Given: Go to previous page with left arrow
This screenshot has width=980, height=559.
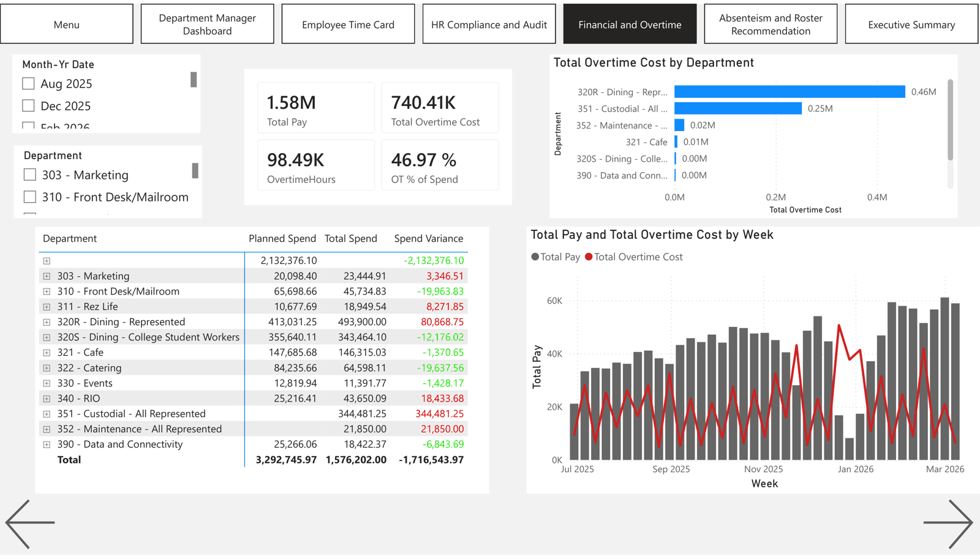Looking at the screenshot, I should [30, 523].
